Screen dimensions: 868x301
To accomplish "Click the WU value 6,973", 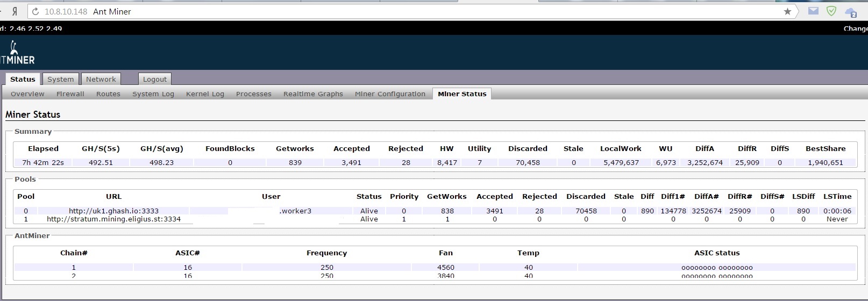I will pos(666,162).
